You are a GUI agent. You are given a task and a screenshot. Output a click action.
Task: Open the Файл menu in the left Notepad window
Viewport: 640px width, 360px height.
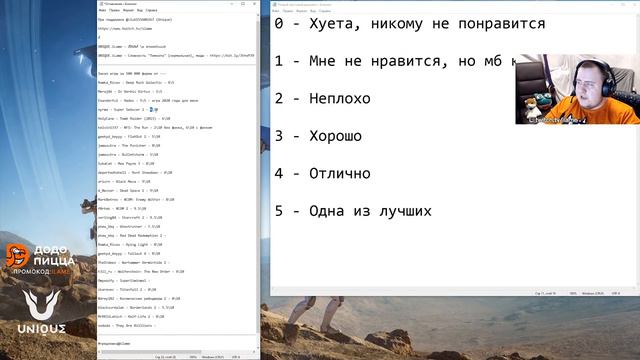tap(102, 10)
